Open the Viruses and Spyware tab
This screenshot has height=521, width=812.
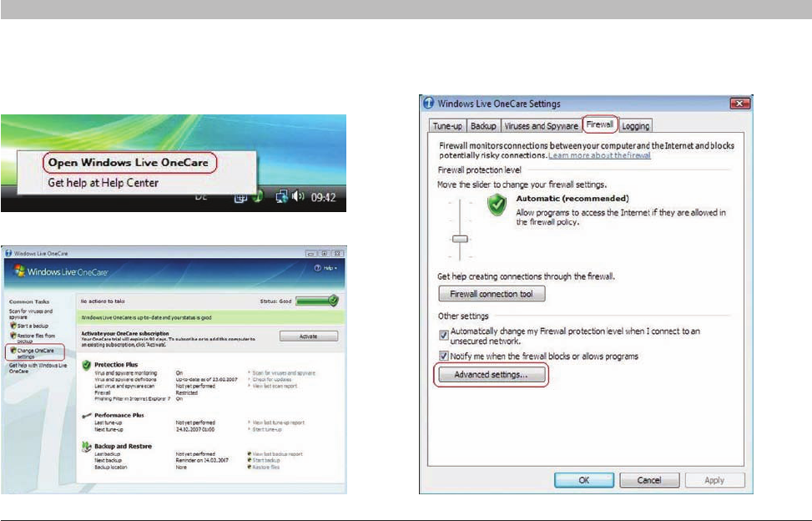(x=541, y=126)
